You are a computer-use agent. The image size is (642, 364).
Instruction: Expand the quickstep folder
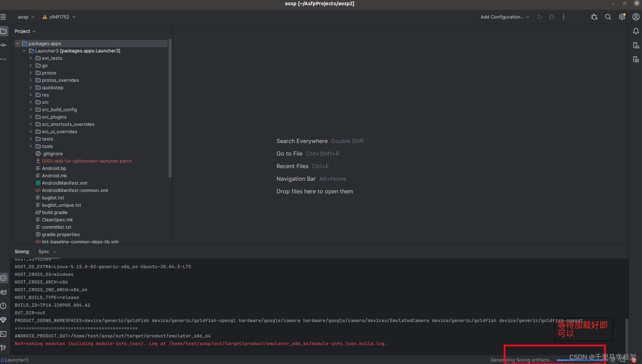31,87
